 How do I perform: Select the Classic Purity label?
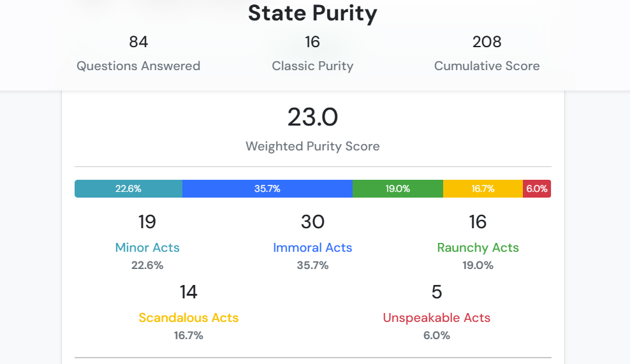(x=312, y=66)
